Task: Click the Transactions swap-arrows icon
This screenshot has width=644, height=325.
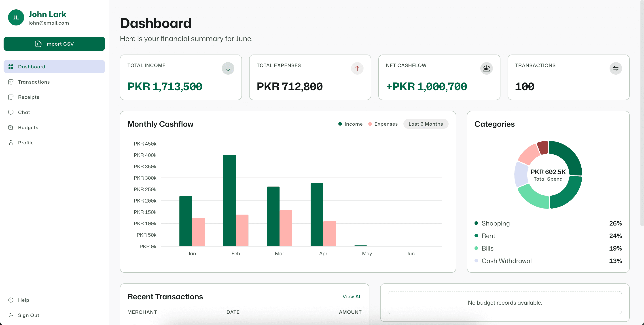Action: 616,68
